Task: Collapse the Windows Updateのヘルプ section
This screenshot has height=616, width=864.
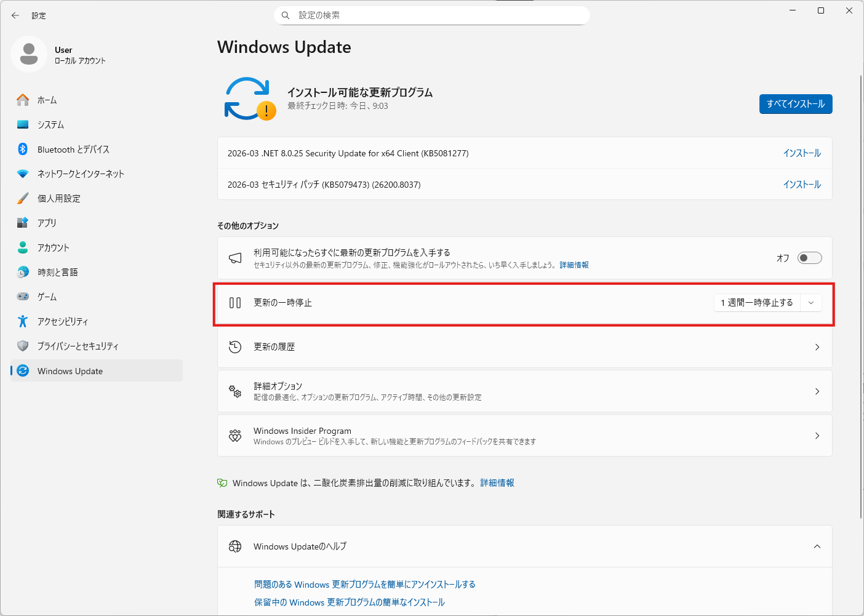Action: point(817,546)
